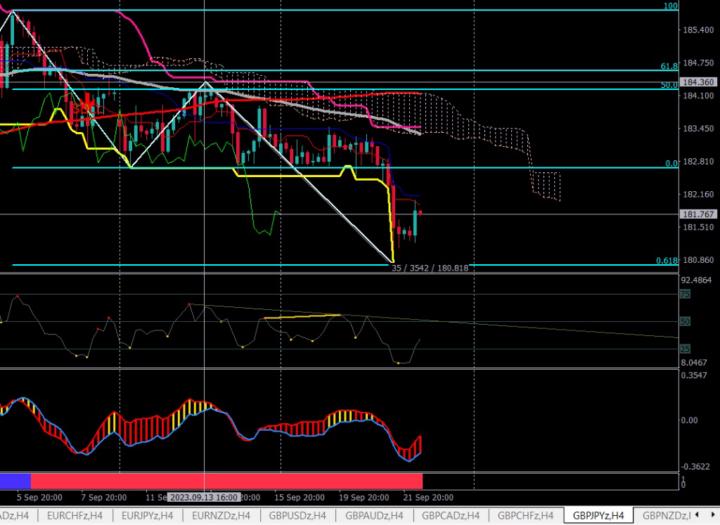This screenshot has height=525, width=720.
Task: Select the 61.8 Fibonacci level line
Action: [x=400, y=71]
